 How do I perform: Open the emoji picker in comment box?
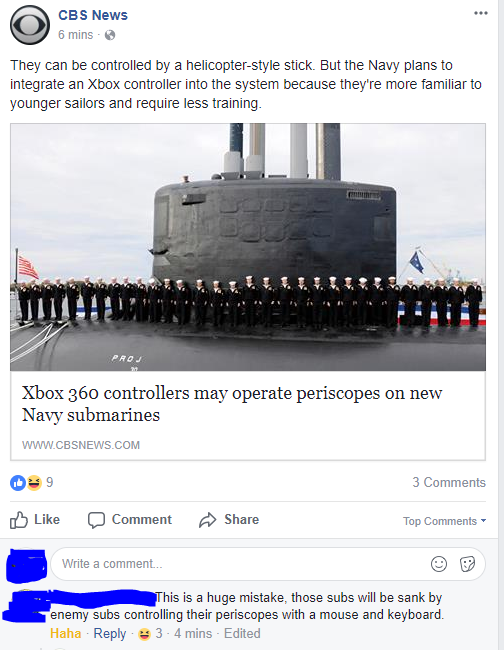439,564
